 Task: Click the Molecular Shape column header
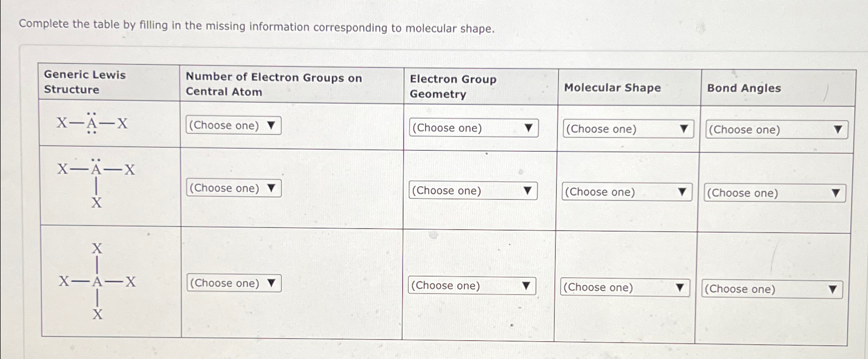tap(613, 87)
